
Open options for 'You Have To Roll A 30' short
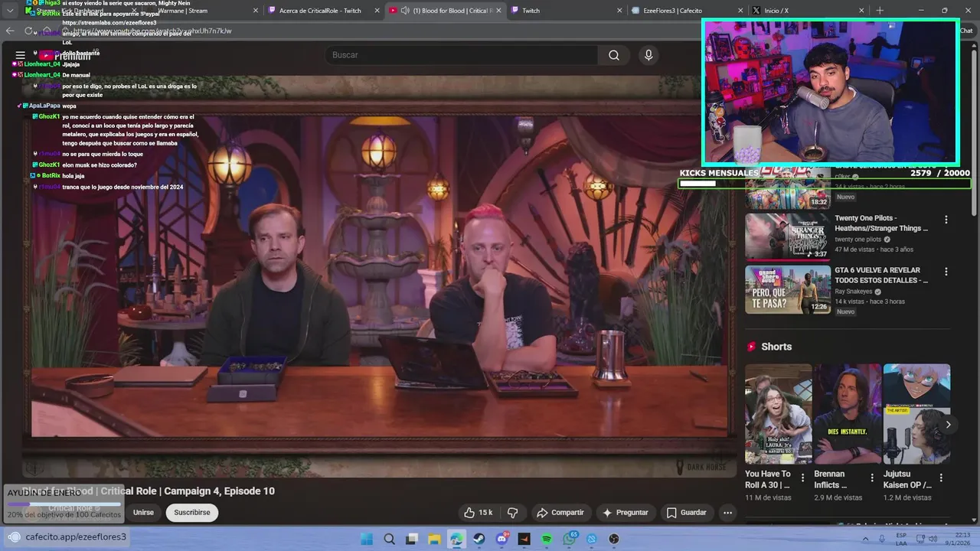802,478
